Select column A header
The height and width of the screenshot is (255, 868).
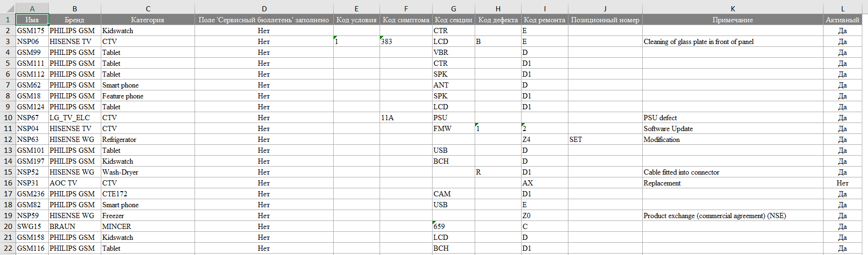click(x=32, y=9)
